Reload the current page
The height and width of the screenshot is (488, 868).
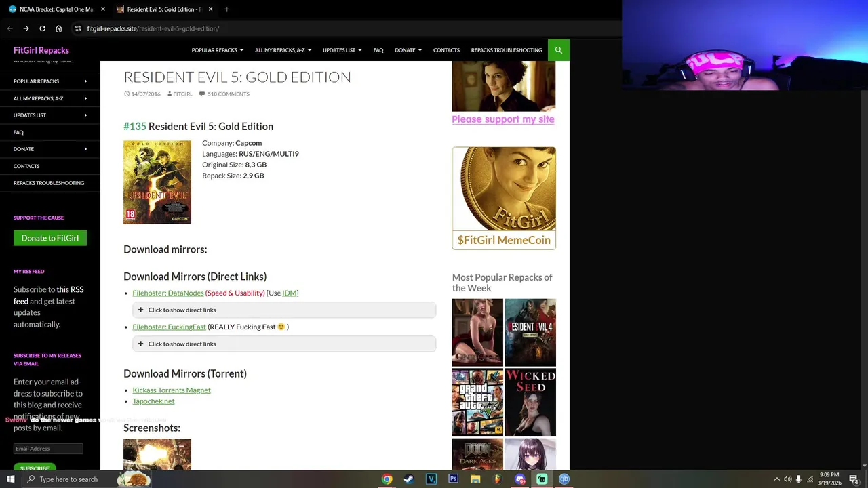[x=42, y=28]
